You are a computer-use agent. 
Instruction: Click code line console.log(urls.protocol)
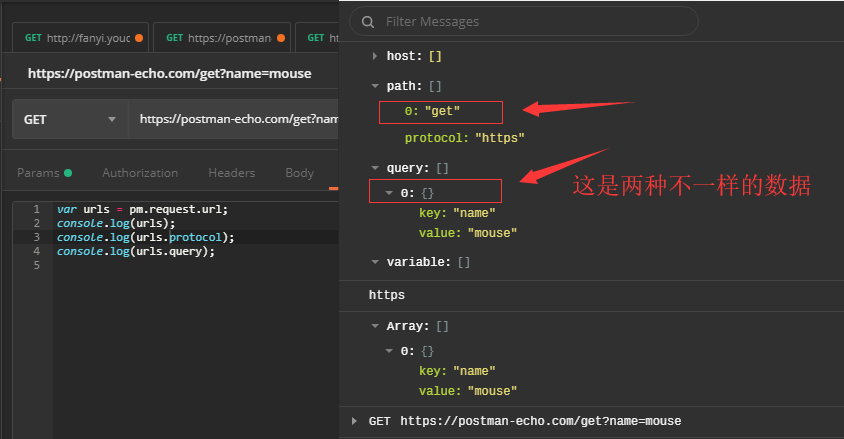tap(146, 237)
